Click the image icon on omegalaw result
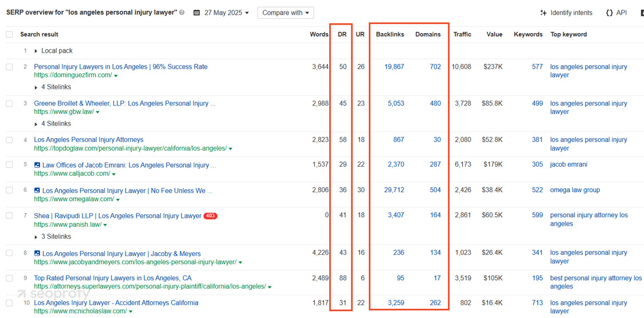 (37, 190)
